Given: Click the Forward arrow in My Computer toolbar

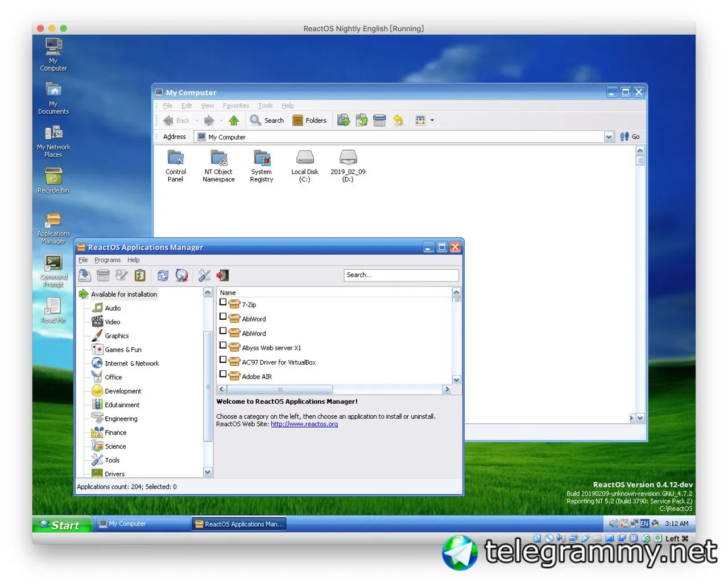Looking at the screenshot, I should click(x=209, y=121).
